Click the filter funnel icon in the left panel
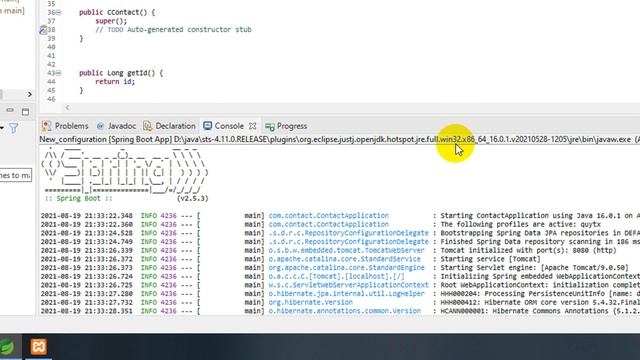Viewport: 640px width, 360px height. 13,129
